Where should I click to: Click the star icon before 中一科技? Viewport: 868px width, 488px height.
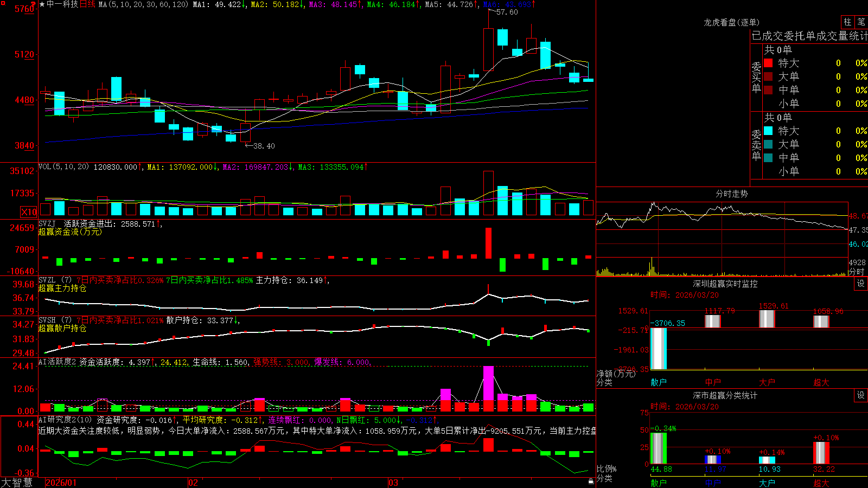pyautogui.click(x=42, y=4)
